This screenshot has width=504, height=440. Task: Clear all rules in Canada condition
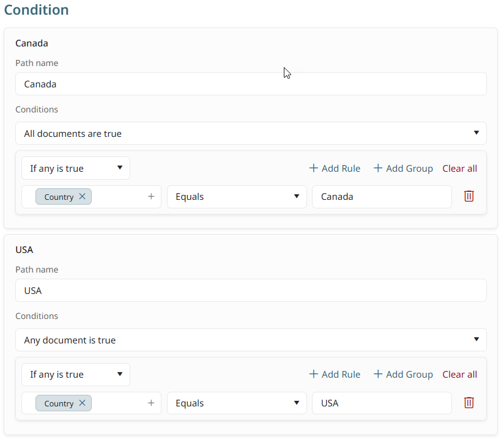(459, 168)
